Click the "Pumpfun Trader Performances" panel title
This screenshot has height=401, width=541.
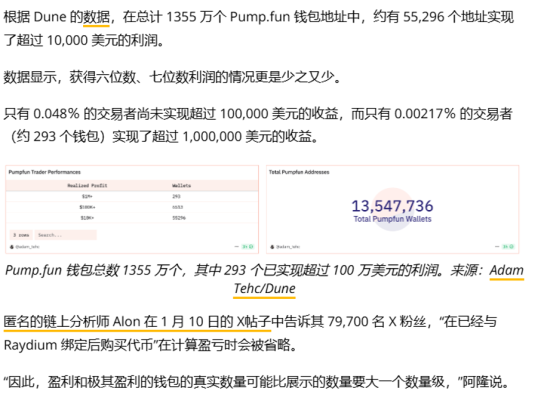coord(45,172)
